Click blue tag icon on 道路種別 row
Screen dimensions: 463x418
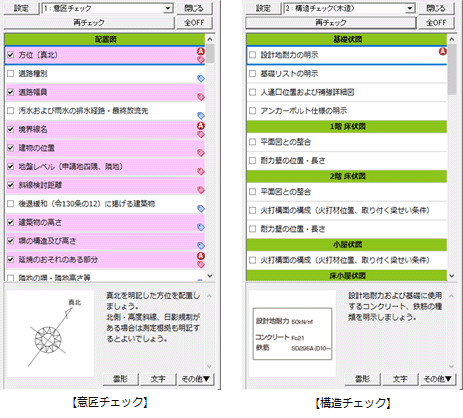[x=201, y=79]
